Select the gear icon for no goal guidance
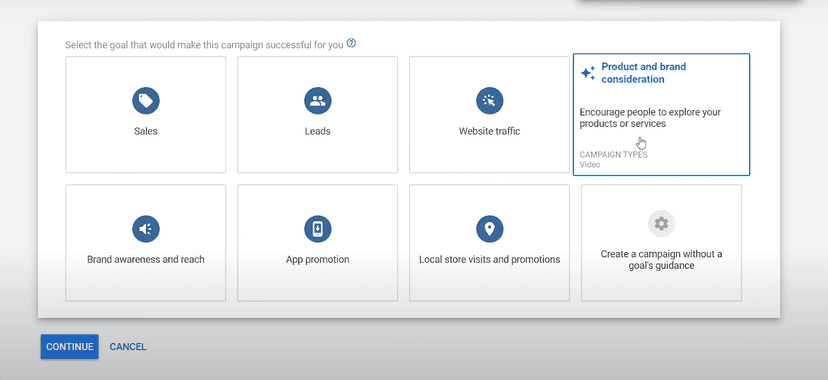This screenshot has width=828, height=380. coord(661,223)
